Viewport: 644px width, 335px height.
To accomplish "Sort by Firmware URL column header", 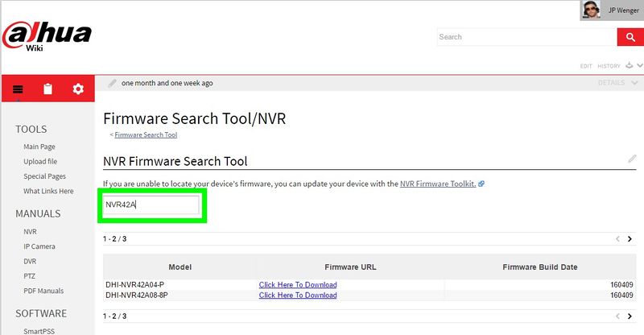I will (350, 267).
